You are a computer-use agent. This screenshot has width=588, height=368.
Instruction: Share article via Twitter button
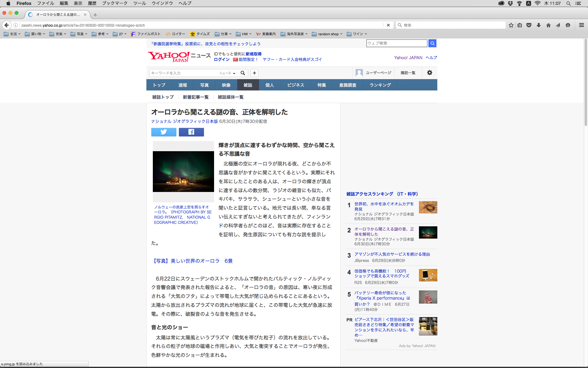[164, 132]
